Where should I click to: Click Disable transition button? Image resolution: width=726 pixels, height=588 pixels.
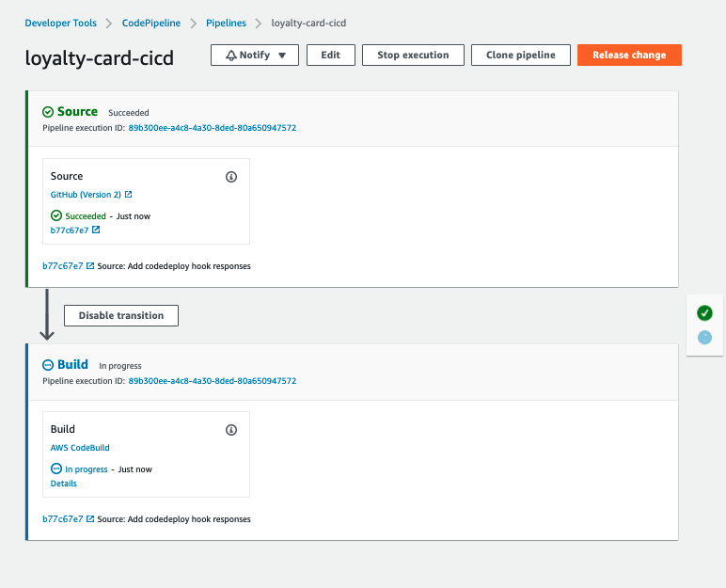[x=121, y=315]
